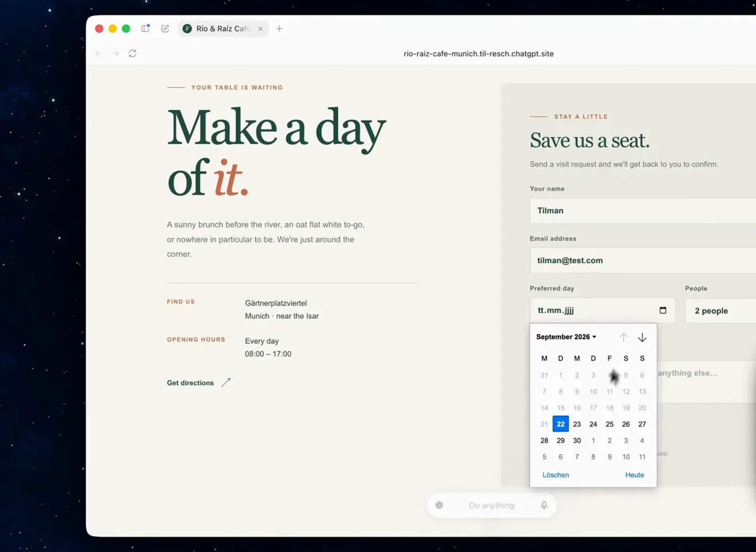Viewport: 756px width, 552px height.
Task: Click the address bar URL
Action: point(478,54)
